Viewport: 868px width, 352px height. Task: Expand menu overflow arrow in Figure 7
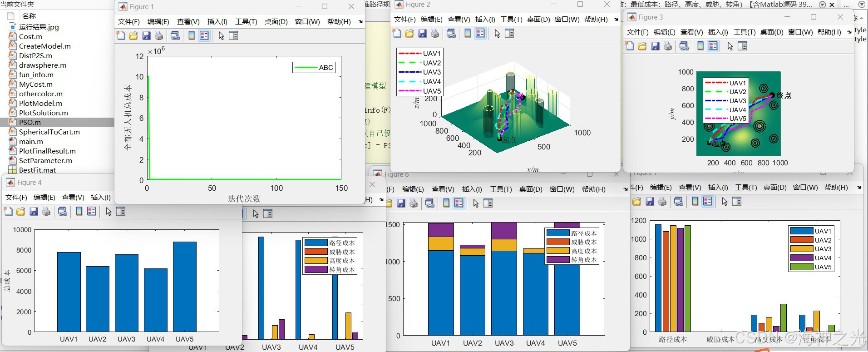[859, 187]
